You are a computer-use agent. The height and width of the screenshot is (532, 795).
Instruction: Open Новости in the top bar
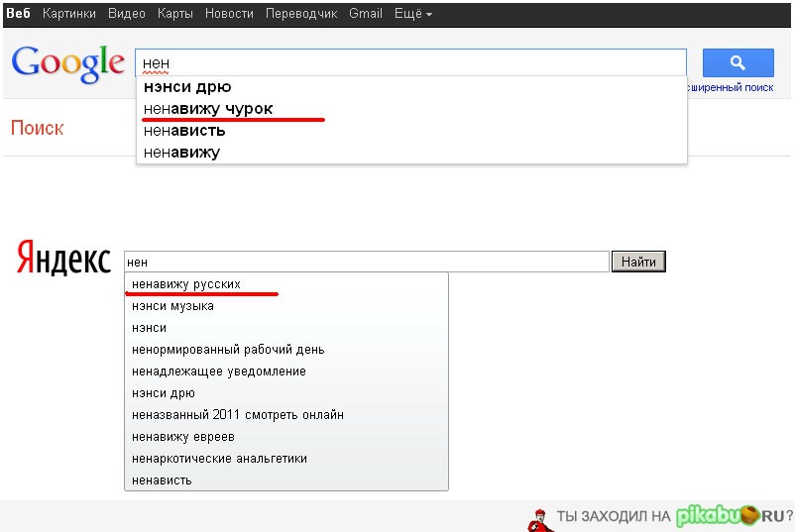tap(229, 13)
